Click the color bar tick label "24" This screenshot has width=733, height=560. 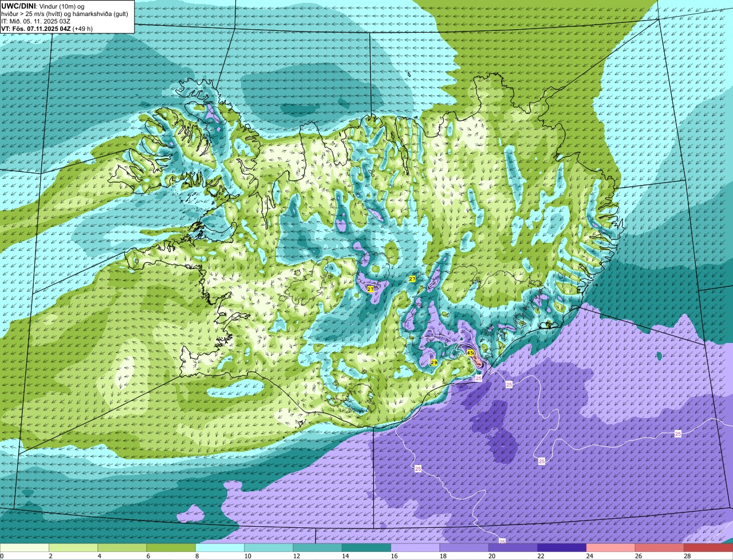point(589,556)
